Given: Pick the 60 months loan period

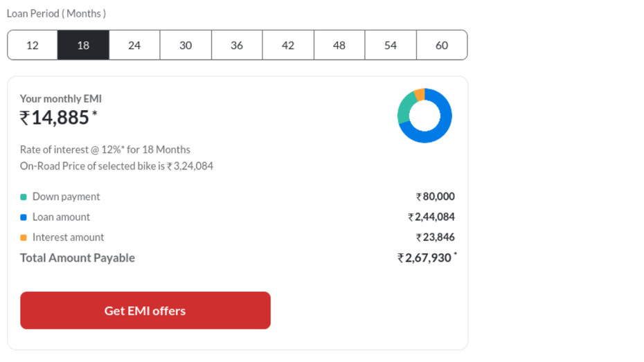Looking at the screenshot, I should click(442, 45).
